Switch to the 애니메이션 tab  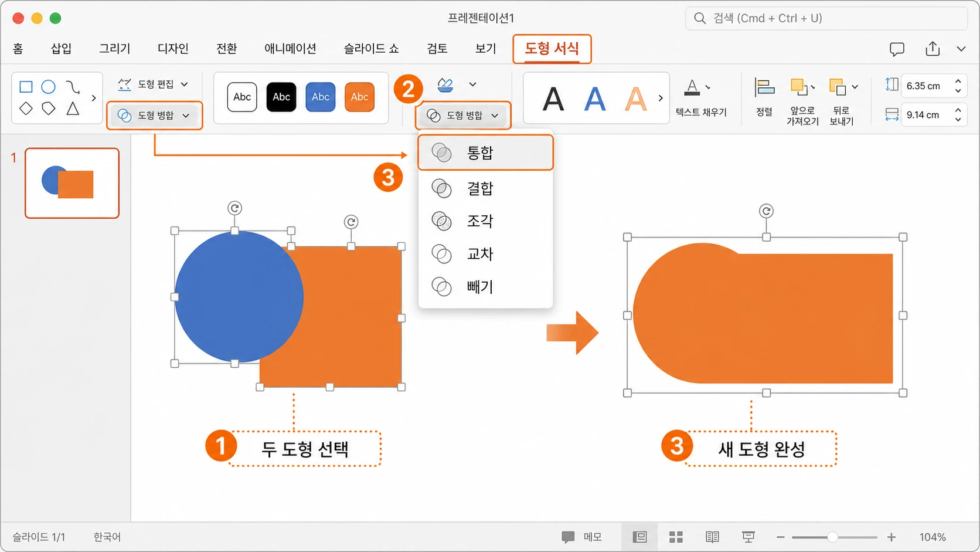coord(290,49)
